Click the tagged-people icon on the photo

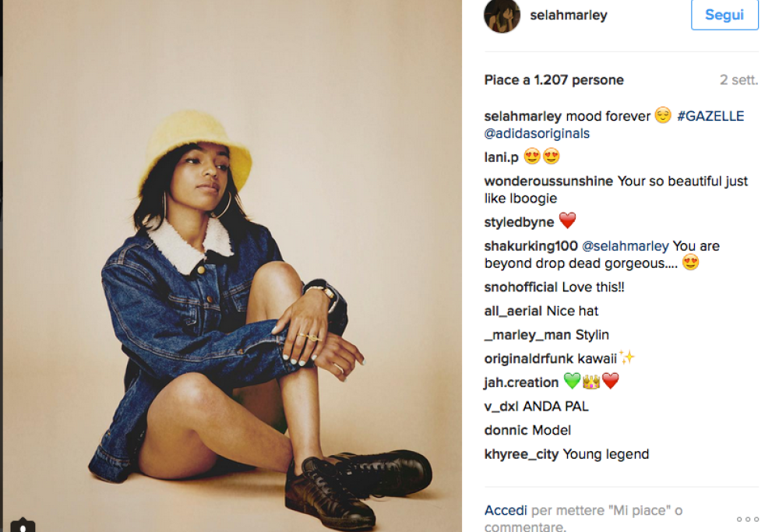pyautogui.click(x=23, y=526)
